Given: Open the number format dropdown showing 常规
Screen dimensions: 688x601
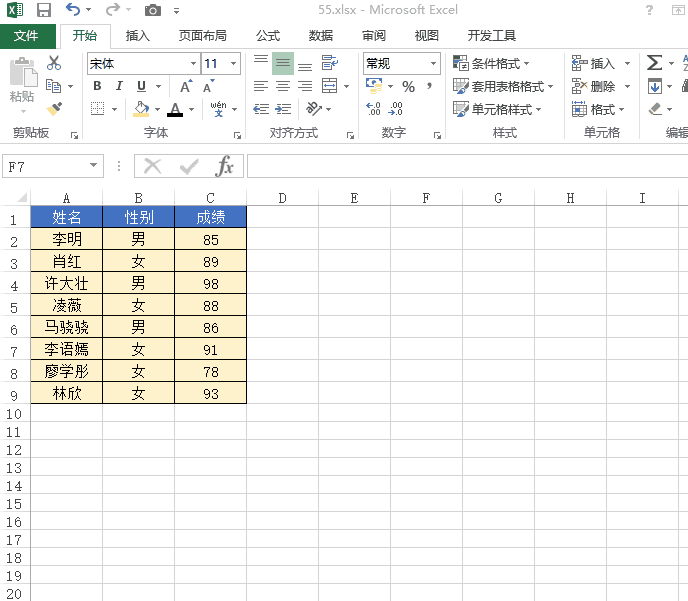Looking at the screenshot, I should (x=433, y=64).
